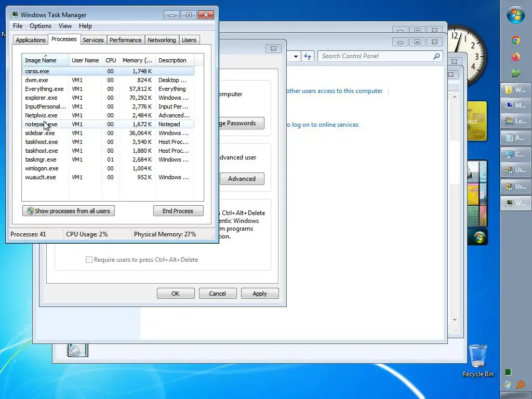The width and height of the screenshot is (532, 399).
Task: Switch to the Users tab
Action: pos(189,40)
